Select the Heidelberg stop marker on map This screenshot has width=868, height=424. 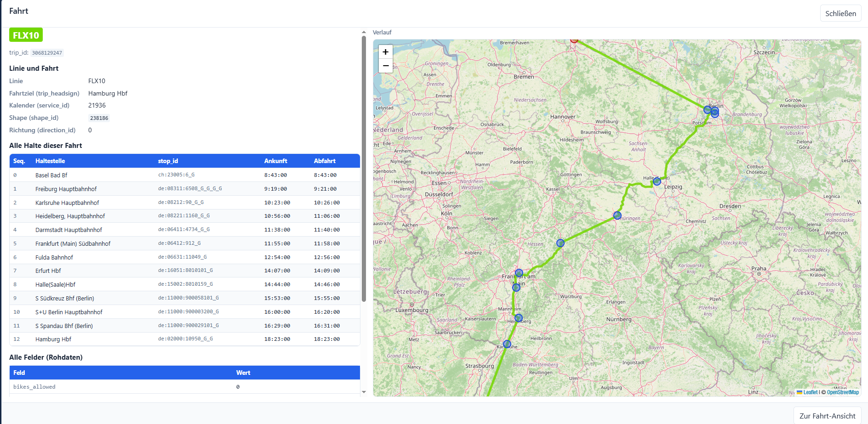click(x=519, y=318)
